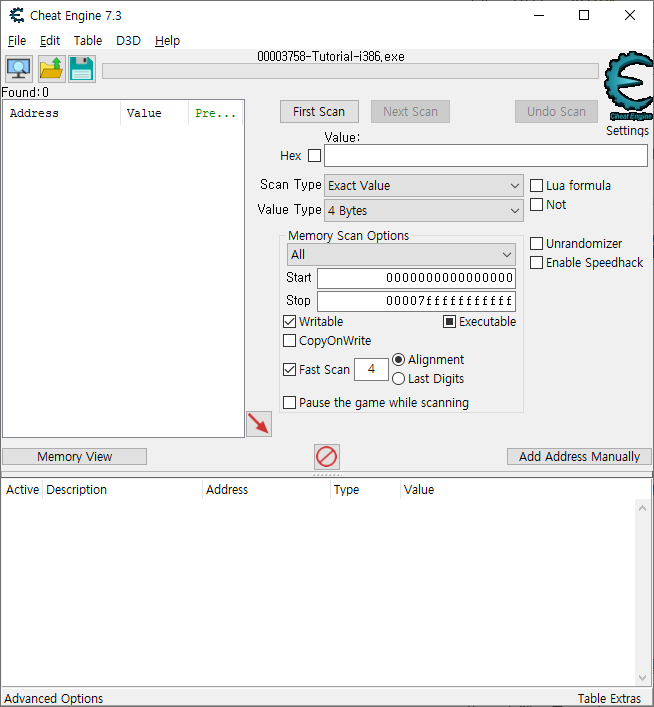Viewport: 654px width, 707px height.
Task: Open a cheat table folder icon
Action: 51,69
